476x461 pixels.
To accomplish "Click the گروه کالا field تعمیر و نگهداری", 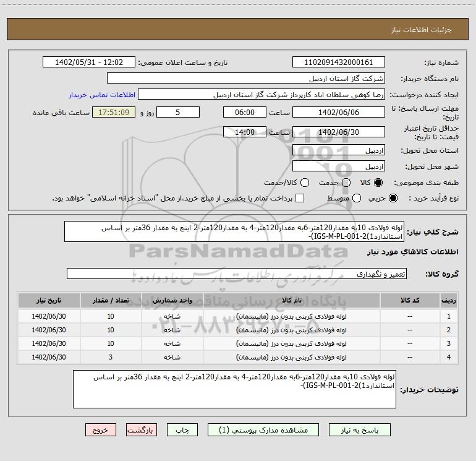I will click(x=237, y=274).
